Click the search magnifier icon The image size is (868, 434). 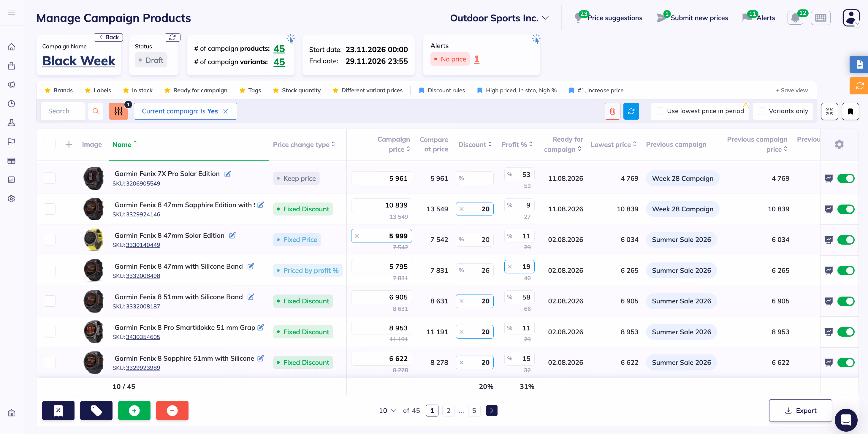pyautogui.click(x=96, y=111)
